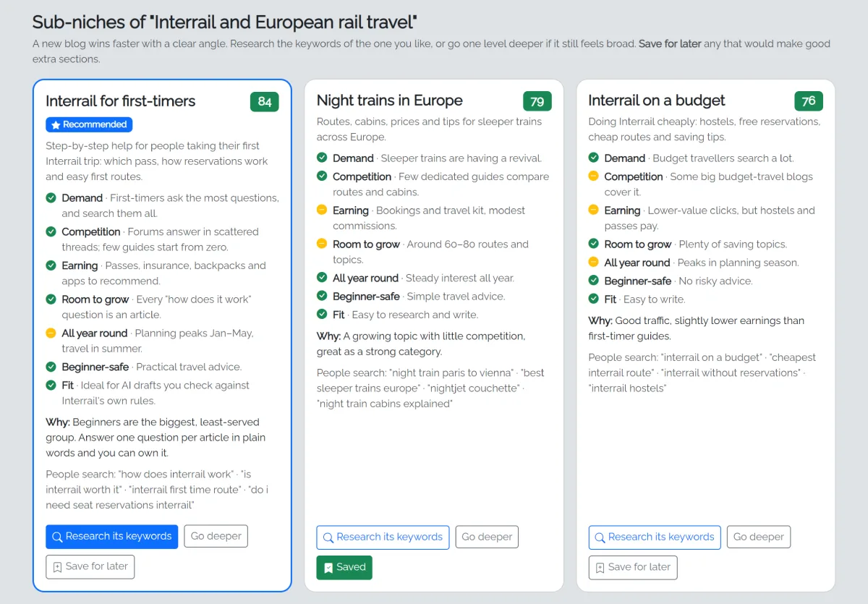The width and height of the screenshot is (868, 604).
Task: Click the Night trains in Europe card title
Action: coord(390,101)
